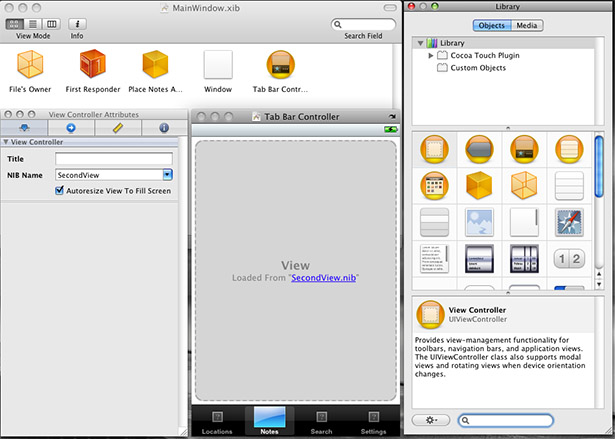Select the Search tab bar item
The width and height of the screenshot is (615, 439).
pos(321,422)
